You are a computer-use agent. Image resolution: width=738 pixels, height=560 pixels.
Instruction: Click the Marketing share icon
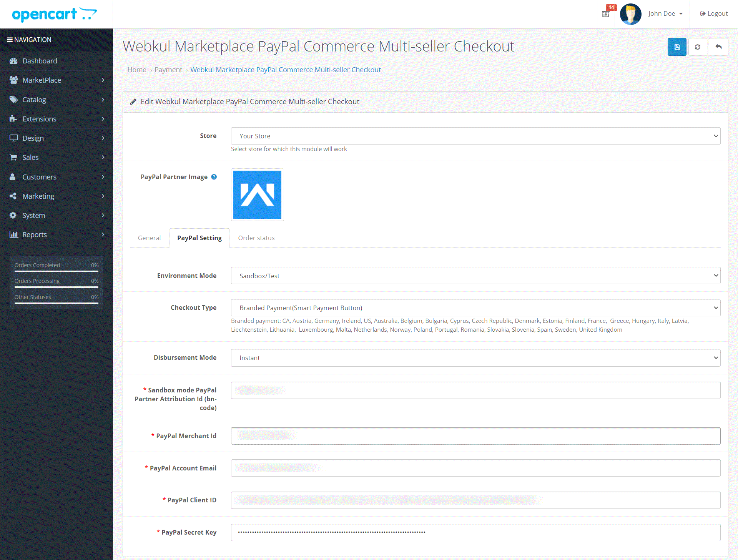13,196
